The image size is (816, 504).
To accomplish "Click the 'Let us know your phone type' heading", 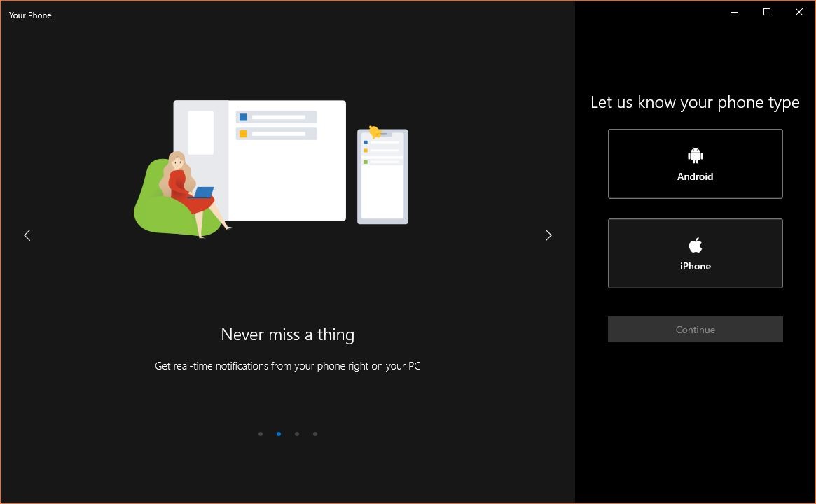I will coord(695,102).
